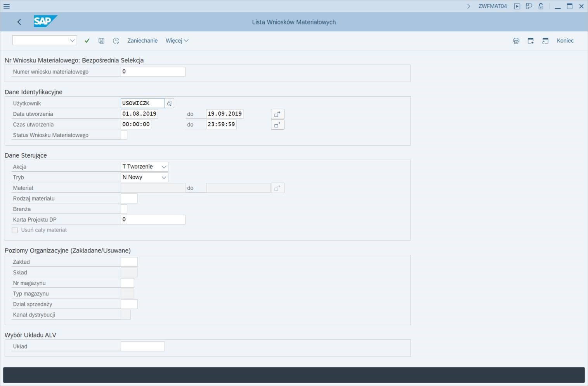The image size is (588, 386).
Task: Tick the Status Wniosku Materiałowego box
Action: click(x=124, y=135)
